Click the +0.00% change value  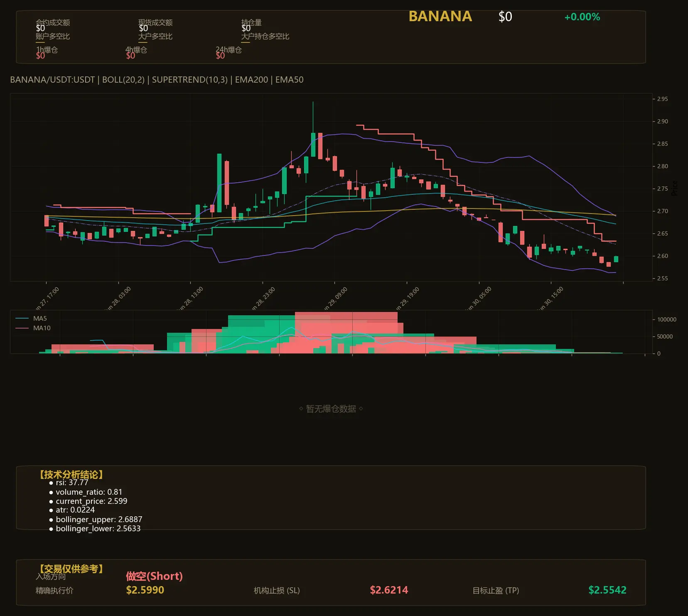[x=582, y=17]
